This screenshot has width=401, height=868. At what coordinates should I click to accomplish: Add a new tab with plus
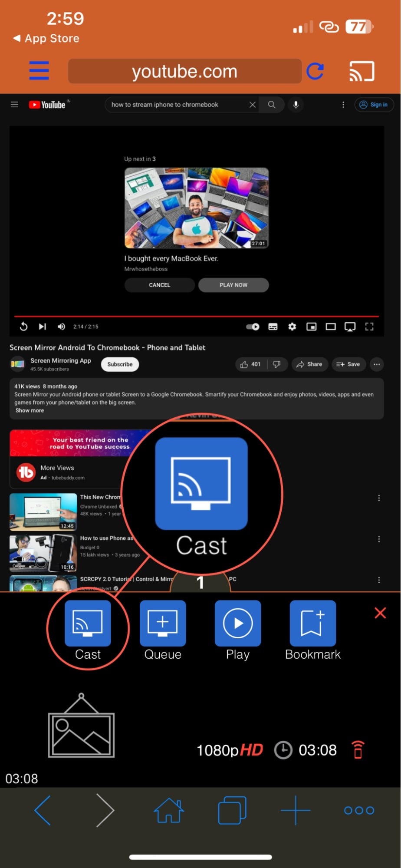296,810
